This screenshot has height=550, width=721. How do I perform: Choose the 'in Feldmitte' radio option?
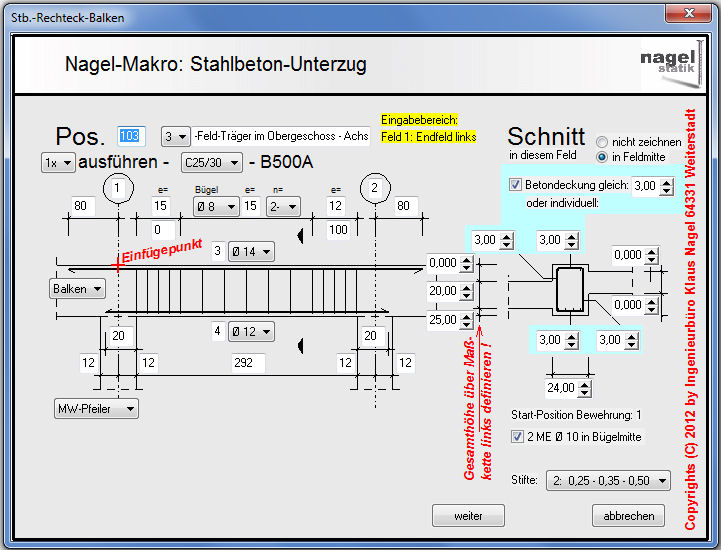tap(602, 158)
